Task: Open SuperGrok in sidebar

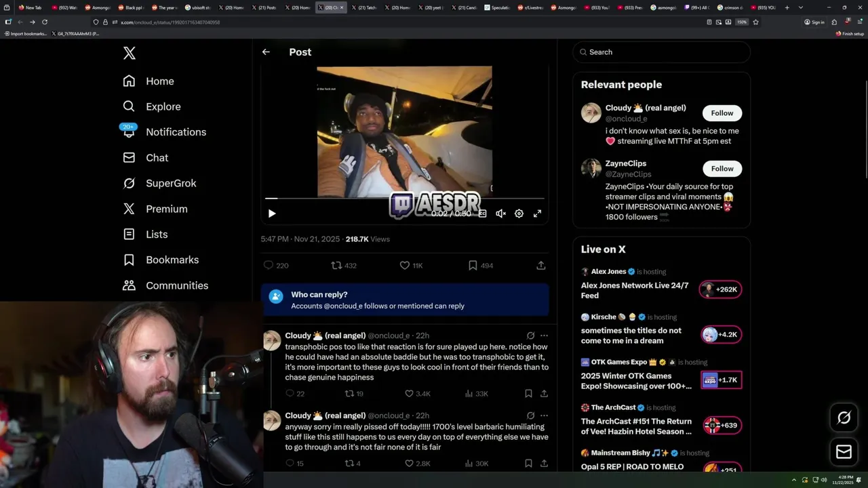Action: 159,183
